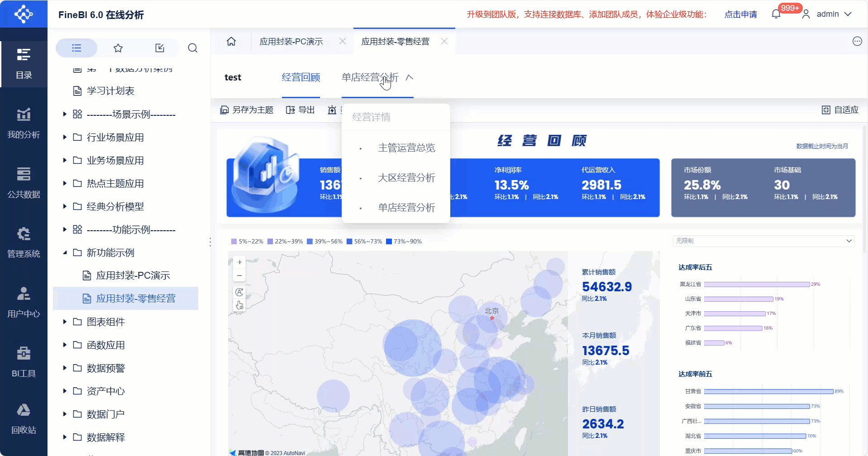Select the list view icon in directory panel
Viewport: 868px width, 456px height.
click(x=76, y=48)
